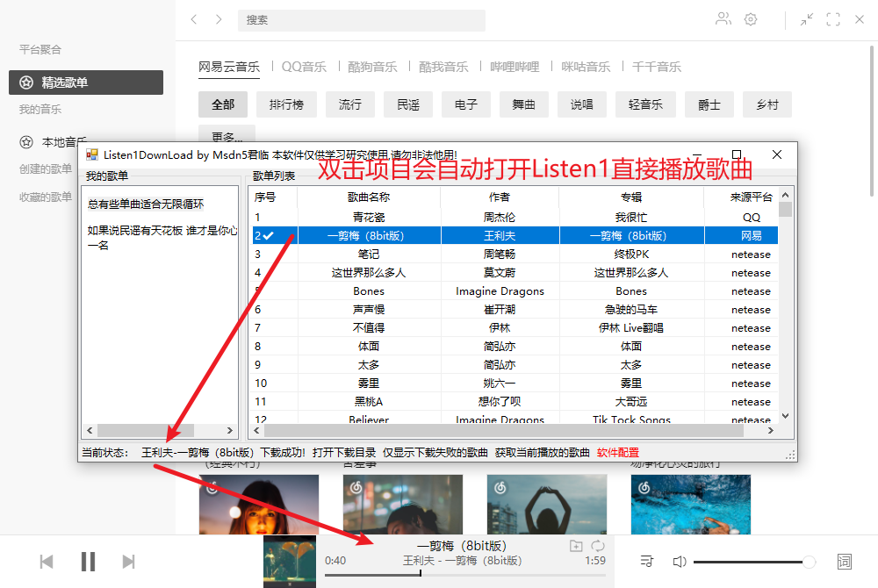
Task: Sort by the 来源平台 column header
Action: click(751, 197)
